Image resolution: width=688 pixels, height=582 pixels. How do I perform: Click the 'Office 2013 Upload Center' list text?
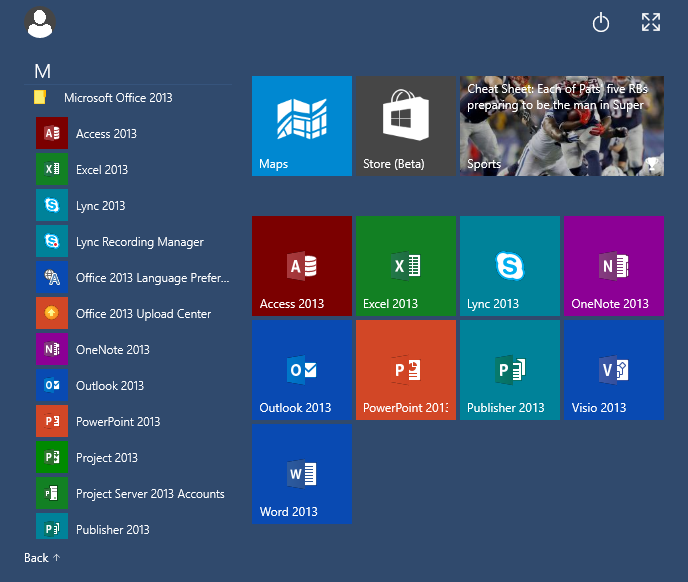[143, 314]
